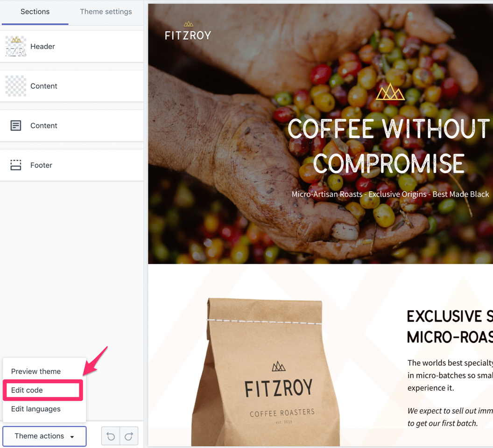This screenshot has height=448, width=493.
Task: Open the Footer section row
Action: pos(72,165)
